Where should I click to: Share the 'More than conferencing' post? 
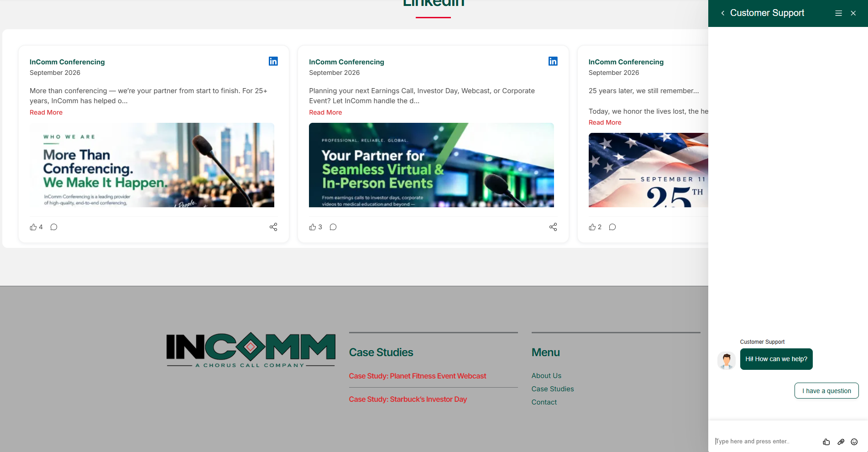tap(273, 227)
